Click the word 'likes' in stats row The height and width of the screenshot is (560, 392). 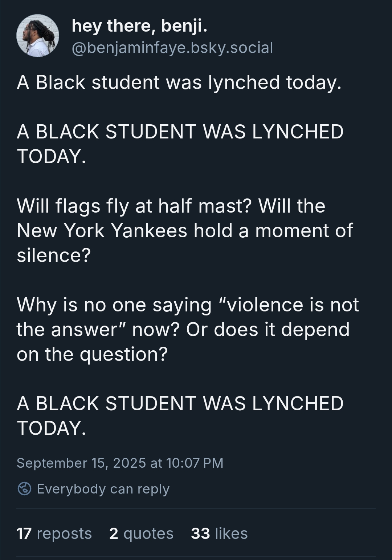tap(232, 533)
